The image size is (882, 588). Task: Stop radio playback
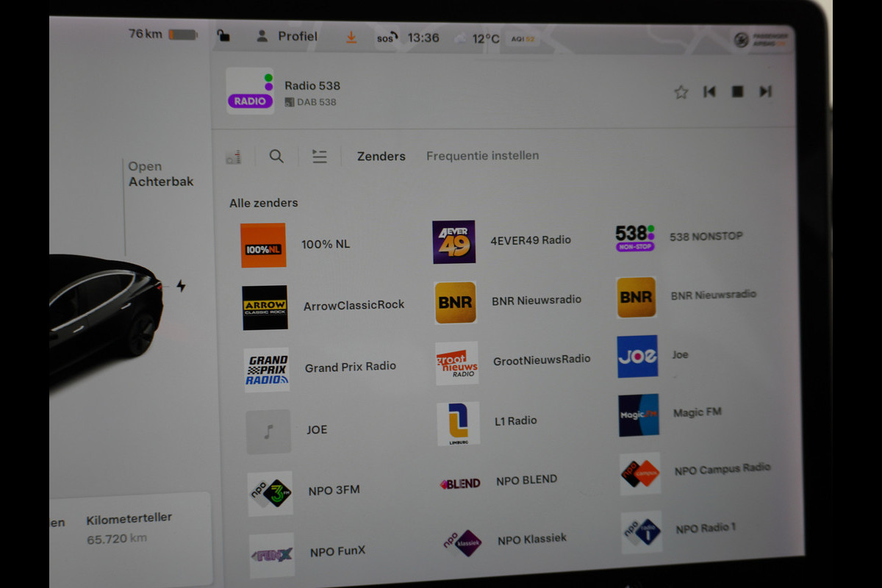[x=737, y=92]
